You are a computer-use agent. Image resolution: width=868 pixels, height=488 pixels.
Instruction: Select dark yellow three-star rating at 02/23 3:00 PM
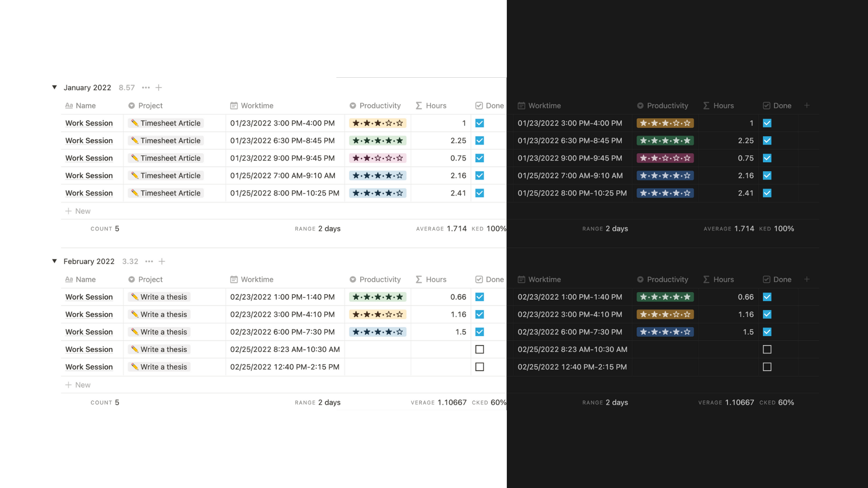(665, 314)
